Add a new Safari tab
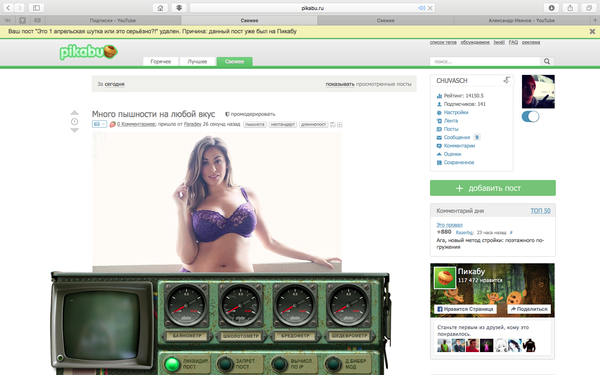 [595, 20]
